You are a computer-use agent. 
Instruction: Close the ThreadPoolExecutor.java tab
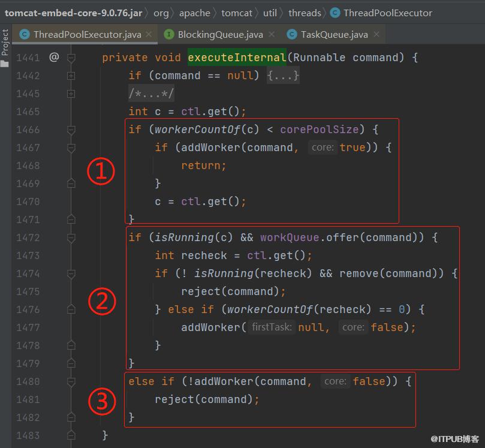(x=149, y=34)
